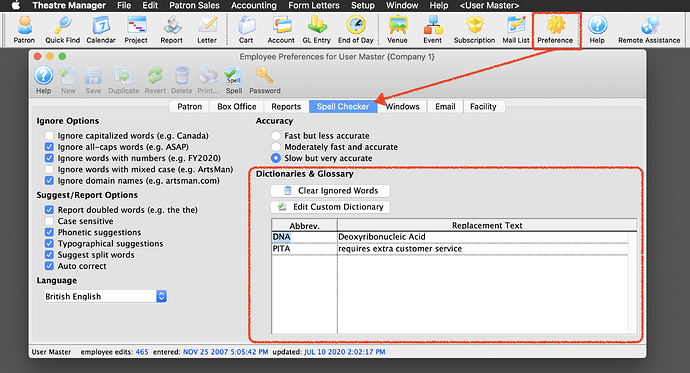The width and height of the screenshot is (690, 373).
Task: Toggle Ignore words with numbers checkbox
Action: coord(49,158)
